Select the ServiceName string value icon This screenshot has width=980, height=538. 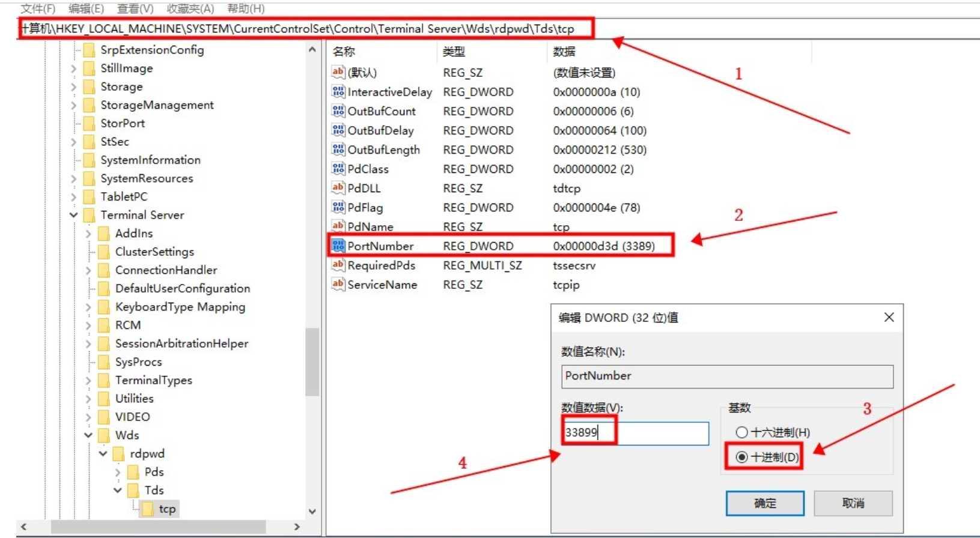(x=338, y=284)
